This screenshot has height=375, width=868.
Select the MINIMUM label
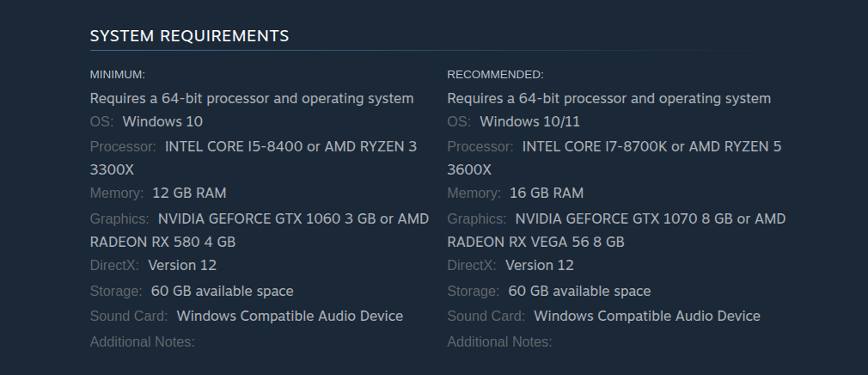[118, 74]
